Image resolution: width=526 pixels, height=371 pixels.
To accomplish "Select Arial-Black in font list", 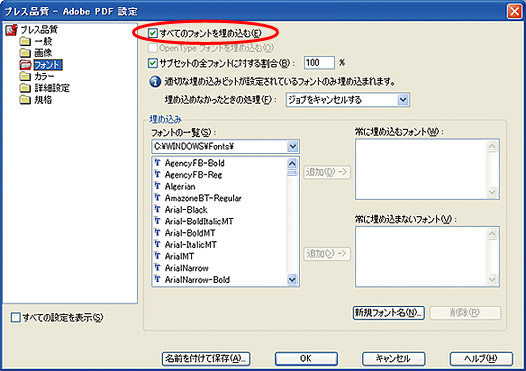I will pyautogui.click(x=186, y=210).
